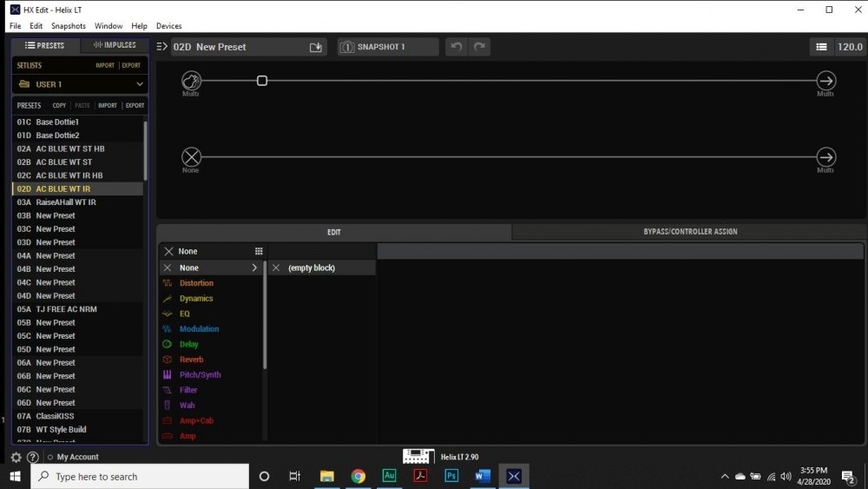Screen dimensions: 868x489
Task: Choose the Dynamics category
Action: point(212,299)
